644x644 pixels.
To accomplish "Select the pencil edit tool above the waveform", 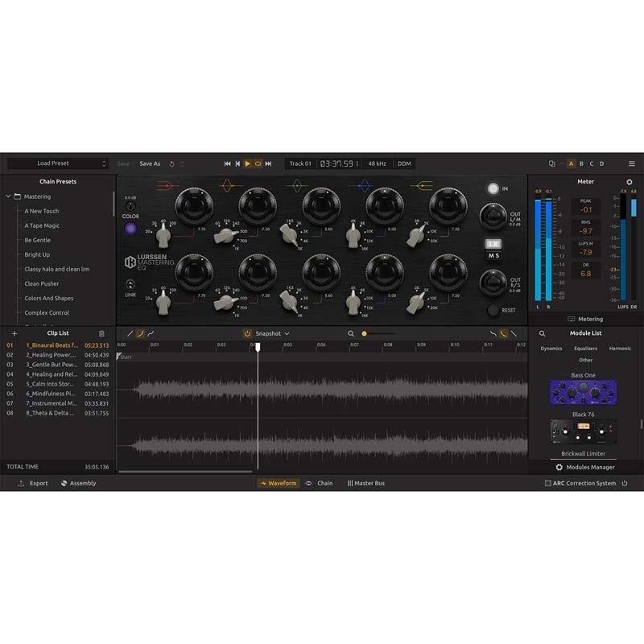I will [x=130, y=332].
